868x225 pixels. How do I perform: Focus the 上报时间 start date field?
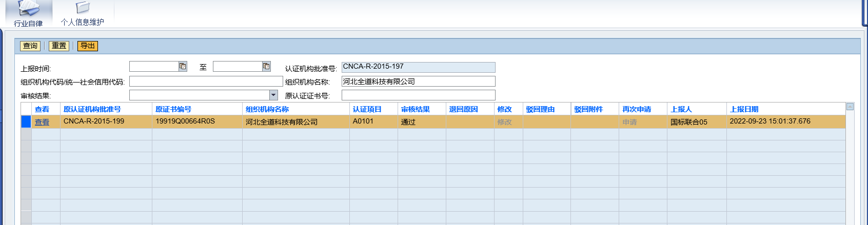(154, 66)
